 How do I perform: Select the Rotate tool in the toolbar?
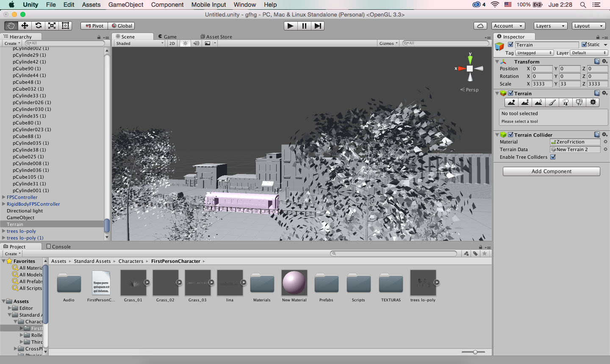pos(38,25)
